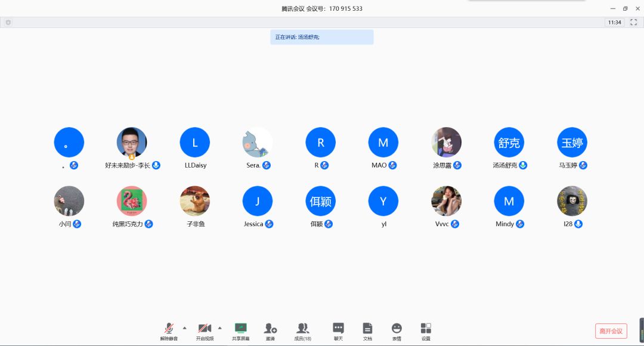Click the microphone icon next to I28
Viewport: 644px width, 346px height.
[578, 224]
